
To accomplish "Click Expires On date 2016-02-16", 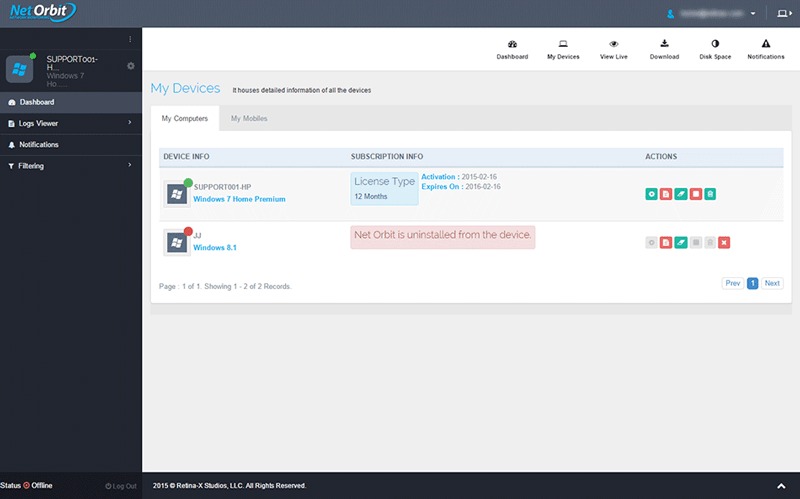I will coord(483,187).
